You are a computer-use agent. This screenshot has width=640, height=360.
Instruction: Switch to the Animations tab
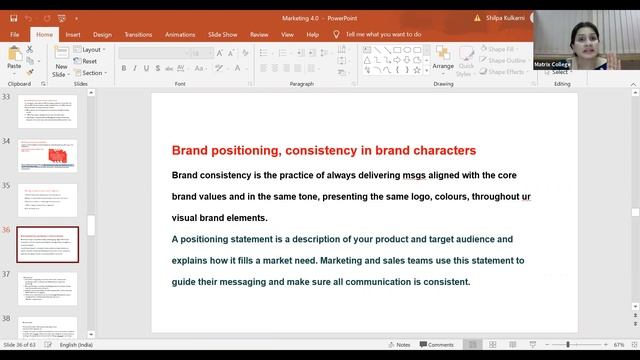pos(180,35)
